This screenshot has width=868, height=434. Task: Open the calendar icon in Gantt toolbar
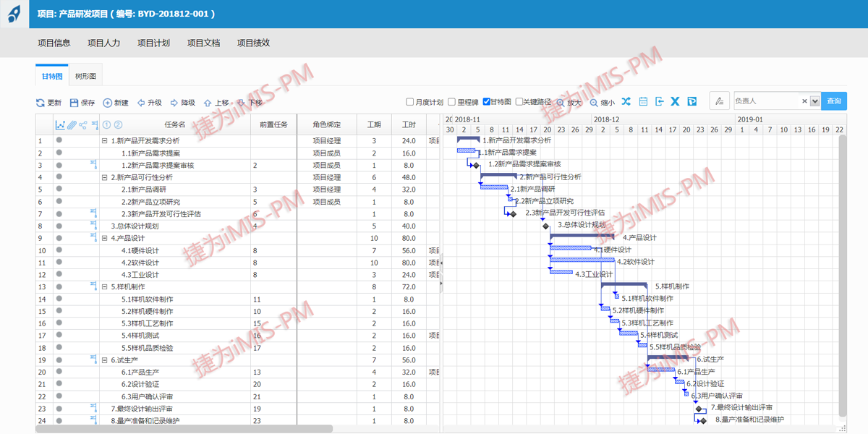click(643, 102)
